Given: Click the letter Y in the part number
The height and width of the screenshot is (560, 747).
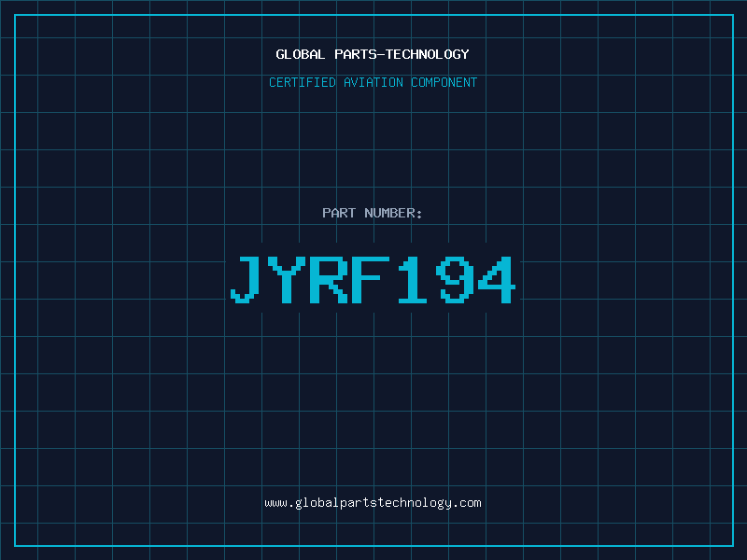Looking at the screenshot, I should click(x=287, y=280).
